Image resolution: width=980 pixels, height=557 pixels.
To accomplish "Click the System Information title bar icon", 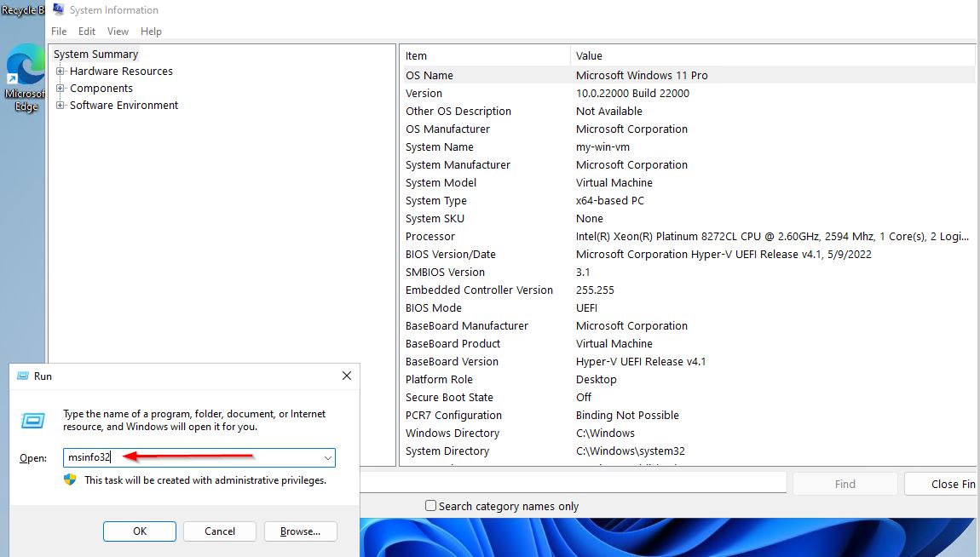I will (58, 9).
